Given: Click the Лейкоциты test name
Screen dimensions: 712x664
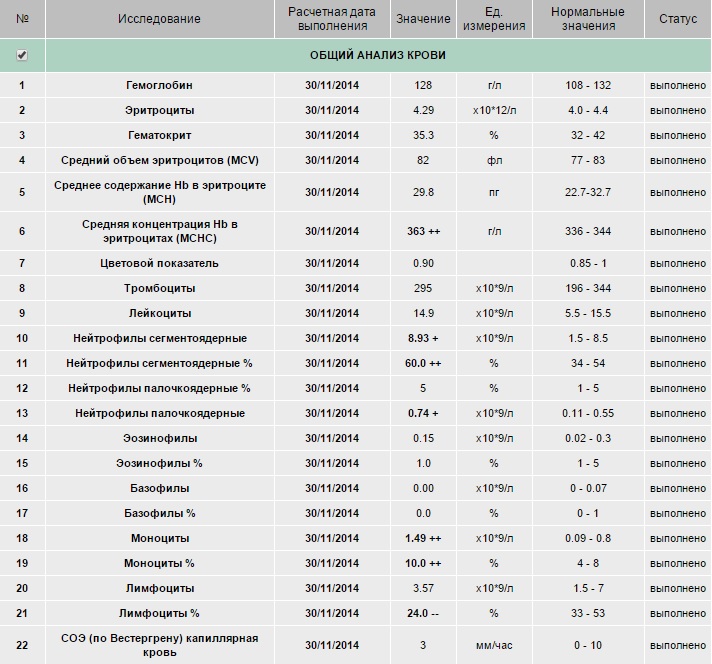Looking at the screenshot, I should click(x=159, y=313).
